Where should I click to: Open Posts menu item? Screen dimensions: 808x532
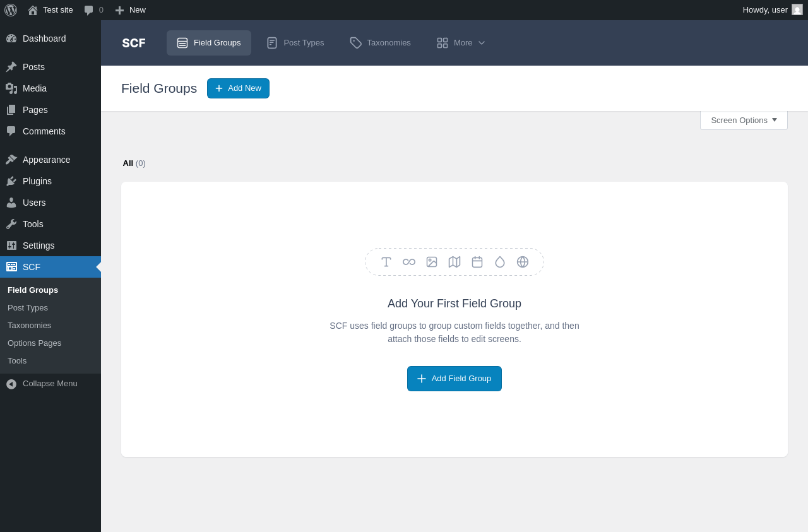pyautogui.click(x=50, y=67)
